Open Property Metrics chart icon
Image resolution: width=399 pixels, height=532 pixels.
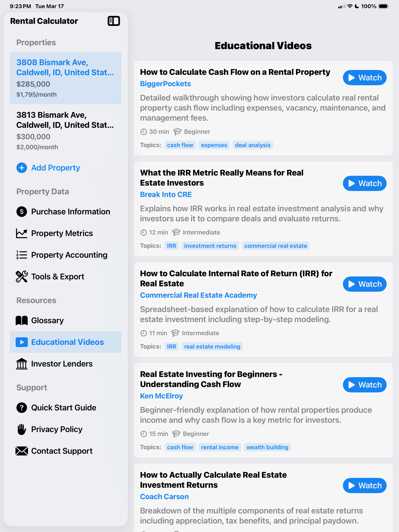click(22, 233)
